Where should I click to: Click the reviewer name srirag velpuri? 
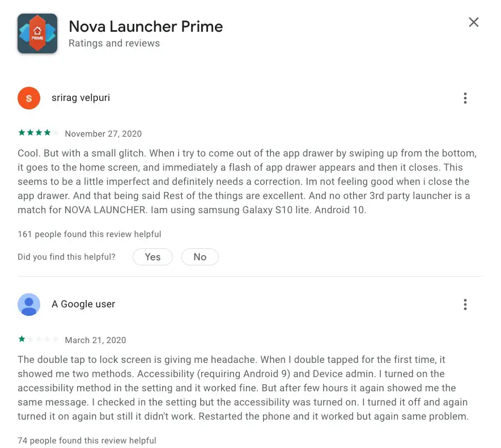(81, 98)
